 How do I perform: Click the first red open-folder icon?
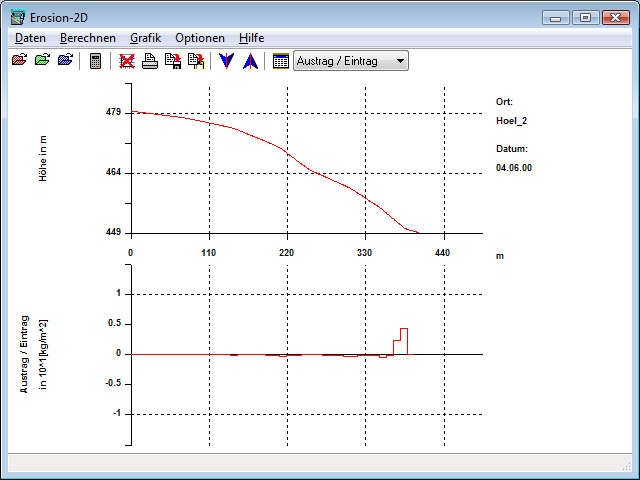19,61
